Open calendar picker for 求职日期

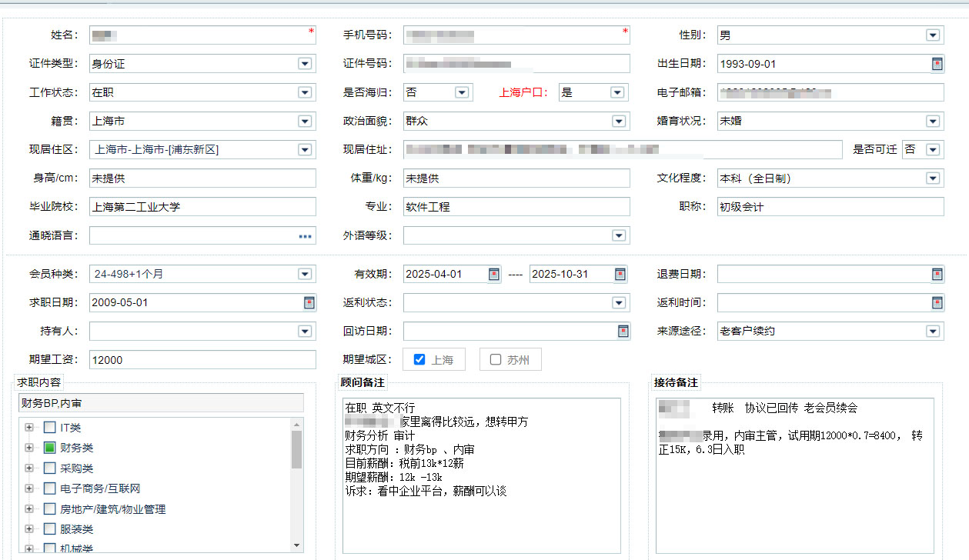[x=309, y=302]
